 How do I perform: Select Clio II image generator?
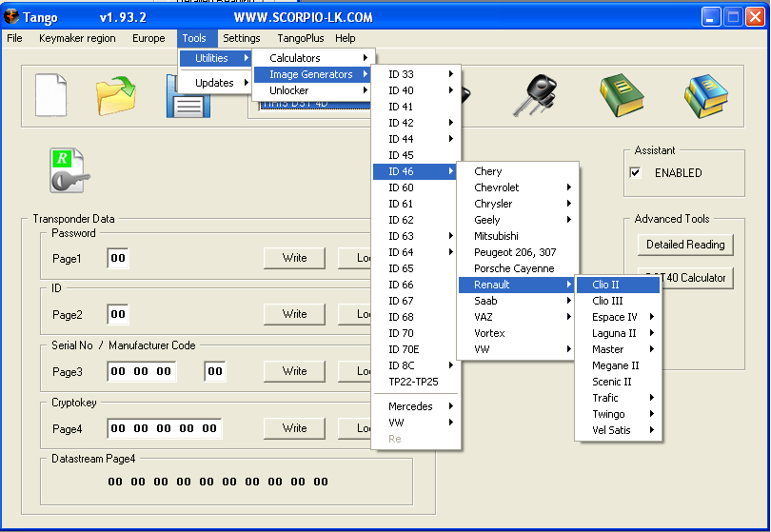(x=618, y=285)
